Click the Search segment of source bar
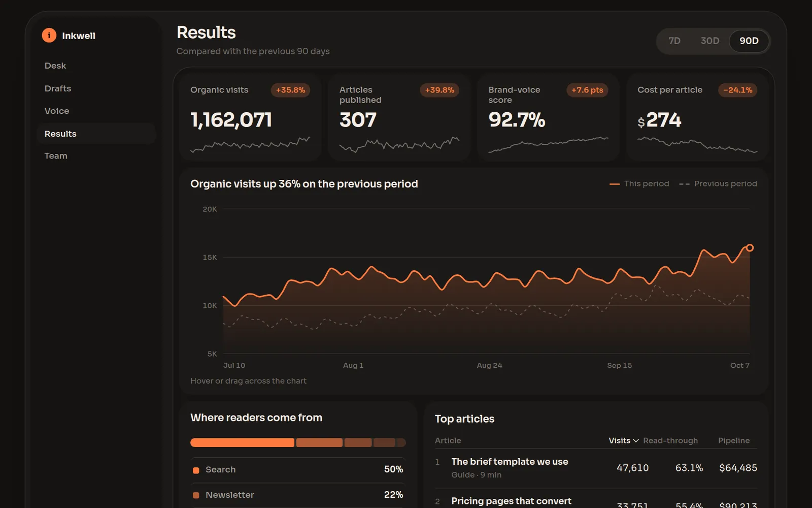The width and height of the screenshot is (812, 508). (x=242, y=442)
